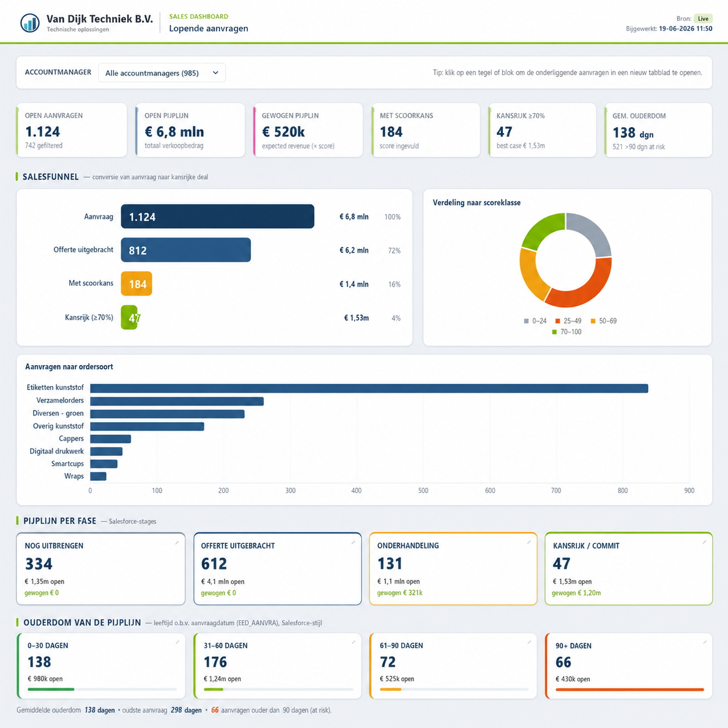
Task: Click open-arrow icon on Offerte uitgebracht stage card
Action: 353,543
